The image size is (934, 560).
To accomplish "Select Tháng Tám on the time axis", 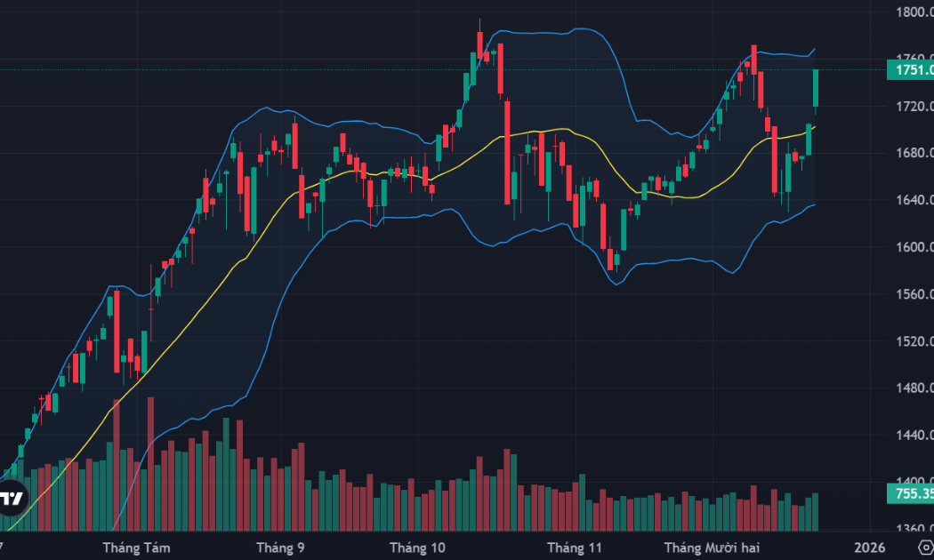I will (136, 547).
